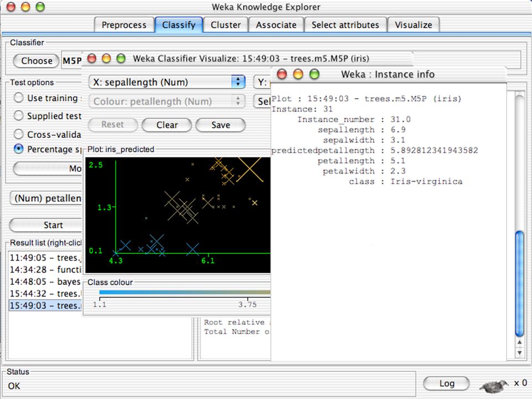532x399 pixels.
Task: Select result 15:44:32 in Result list
Action: coord(45,294)
